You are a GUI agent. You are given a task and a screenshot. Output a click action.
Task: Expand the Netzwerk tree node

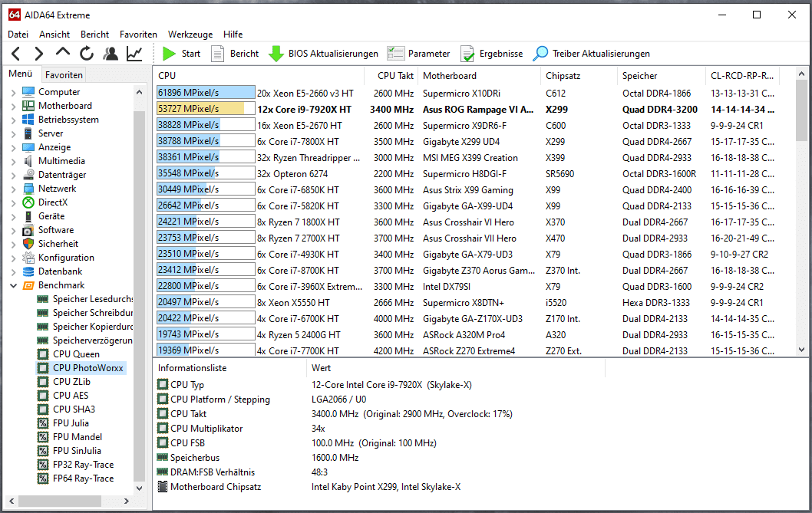[14, 189]
